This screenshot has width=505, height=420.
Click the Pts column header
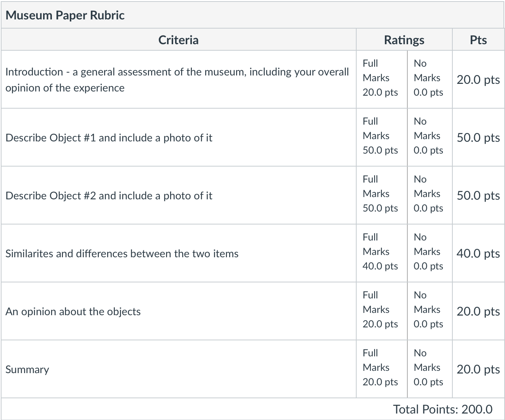pyautogui.click(x=478, y=40)
